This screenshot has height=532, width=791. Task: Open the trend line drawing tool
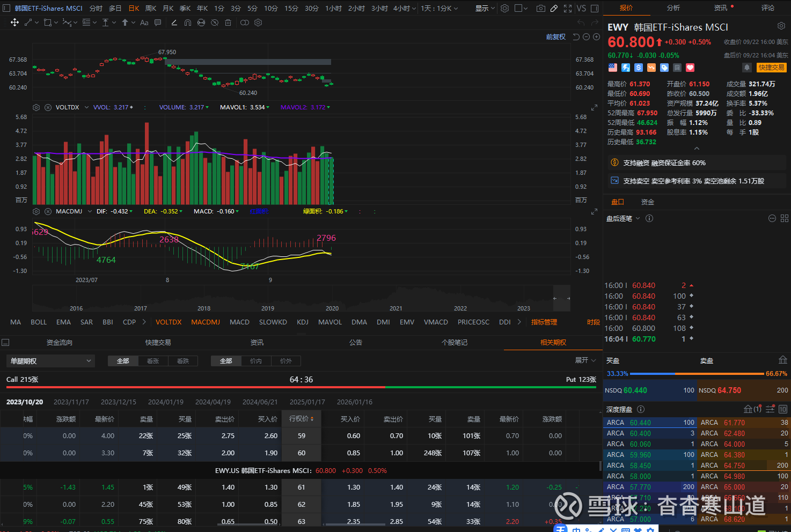click(28, 23)
